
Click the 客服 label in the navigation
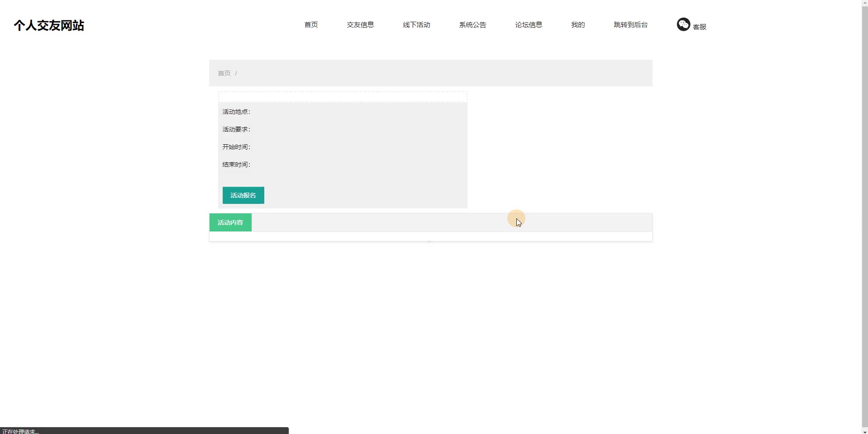(x=700, y=27)
